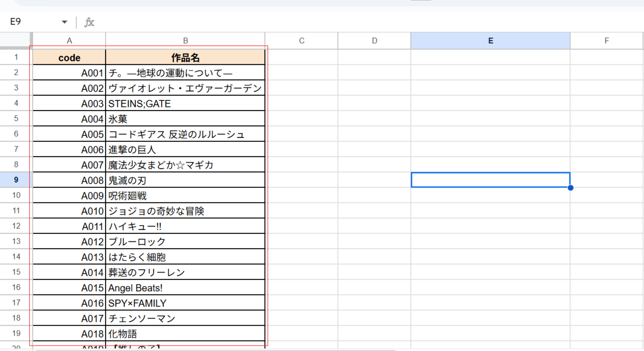Select cell '化物語'
Screen dimensions: 644x351
pos(185,333)
